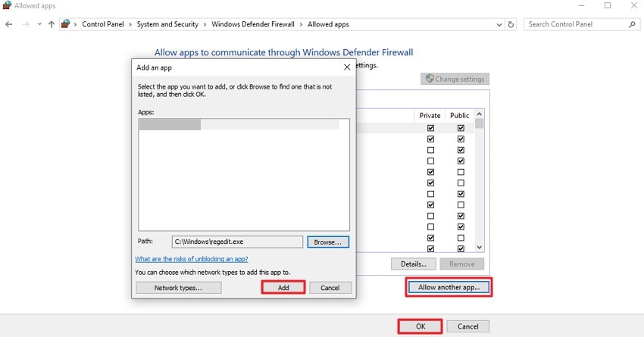Click scroll-up arrow of allowed apps list
644x337 pixels.
480,114
